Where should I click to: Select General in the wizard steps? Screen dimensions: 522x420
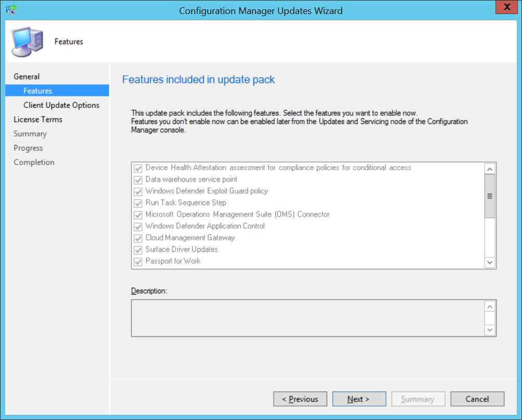(x=26, y=76)
